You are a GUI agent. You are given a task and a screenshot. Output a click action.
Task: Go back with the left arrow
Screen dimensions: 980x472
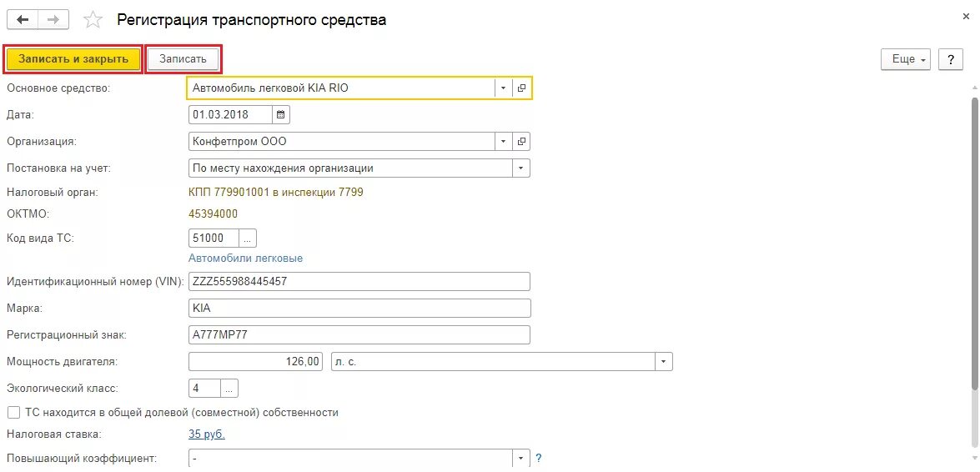pos(23,20)
